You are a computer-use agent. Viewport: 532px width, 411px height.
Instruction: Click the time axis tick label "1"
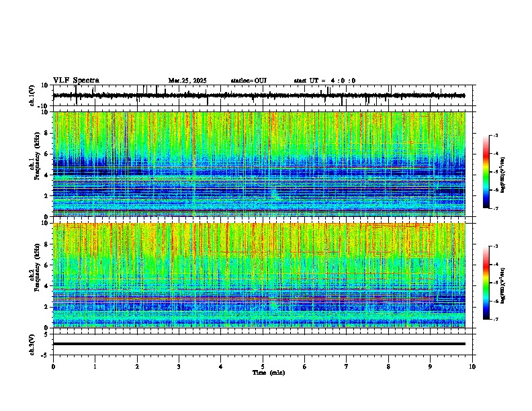(95, 367)
